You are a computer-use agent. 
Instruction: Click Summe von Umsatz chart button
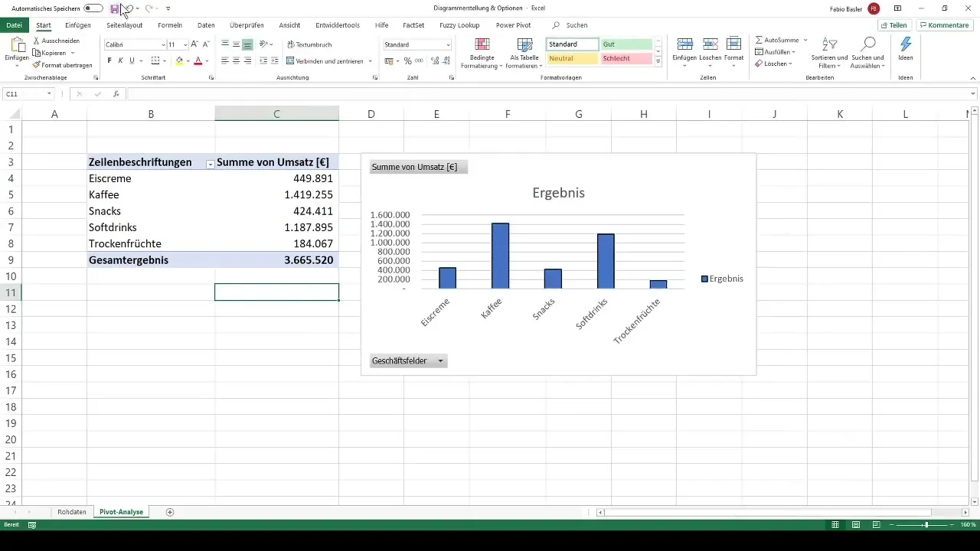[418, 167]
